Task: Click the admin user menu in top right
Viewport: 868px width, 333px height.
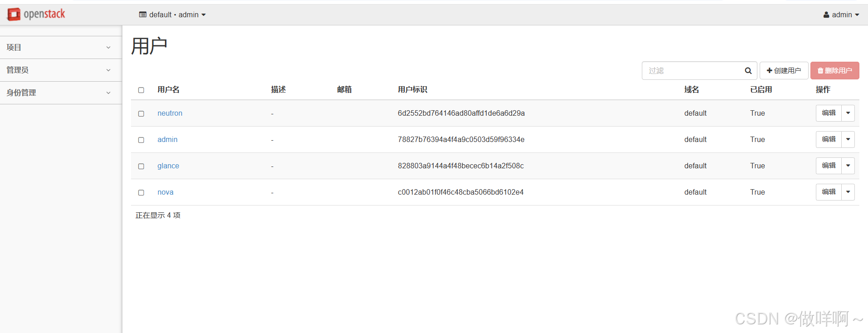Action: (x=841, y=15)
